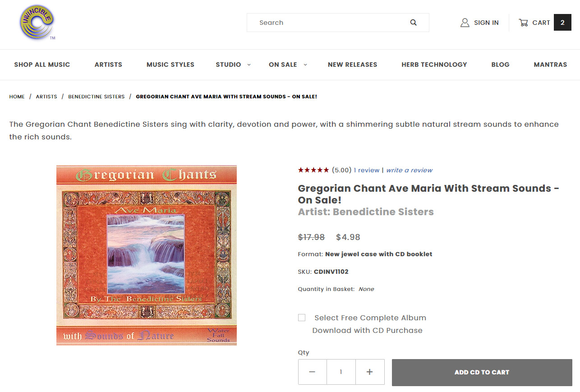580x392 pixels.
Task: Click the 'write a review' link
Action: click(409, 170)
